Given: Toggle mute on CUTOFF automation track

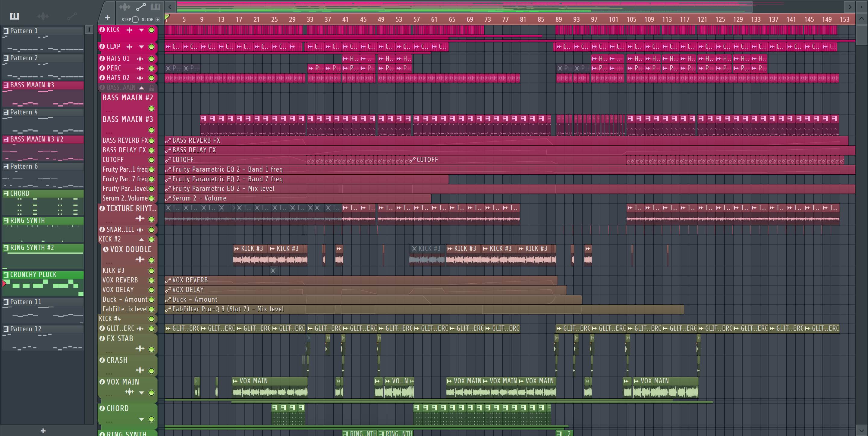Looking at the screenshot, I should pos(152,160).
